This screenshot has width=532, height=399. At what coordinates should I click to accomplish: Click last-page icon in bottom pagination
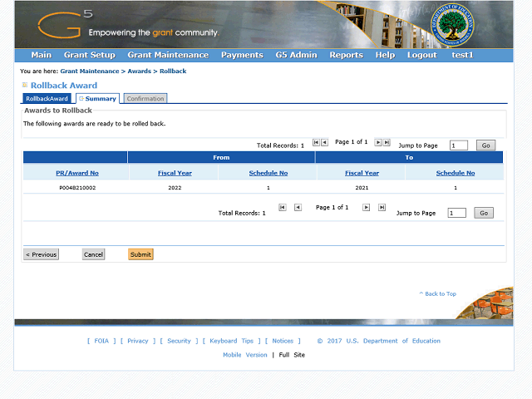[x=382, y=207]
